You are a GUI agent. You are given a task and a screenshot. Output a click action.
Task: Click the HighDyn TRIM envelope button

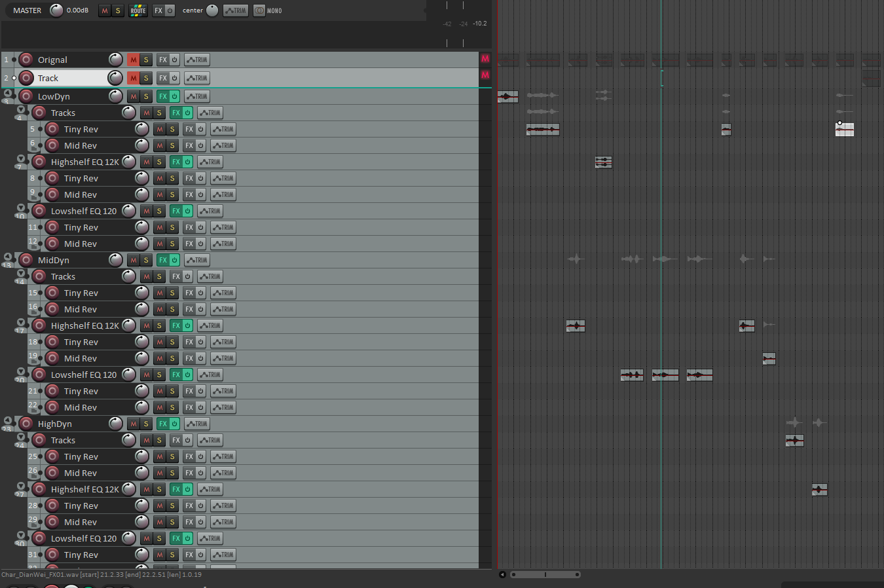197,424
